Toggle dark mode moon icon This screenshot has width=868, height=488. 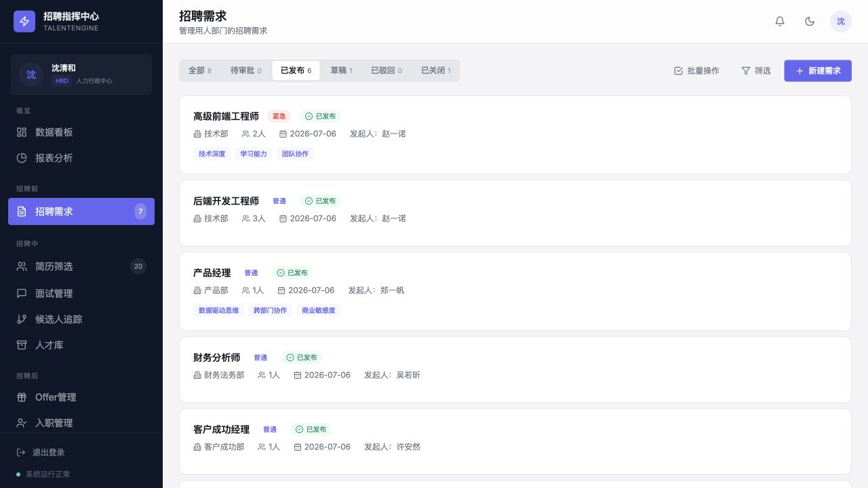[810, 21]
